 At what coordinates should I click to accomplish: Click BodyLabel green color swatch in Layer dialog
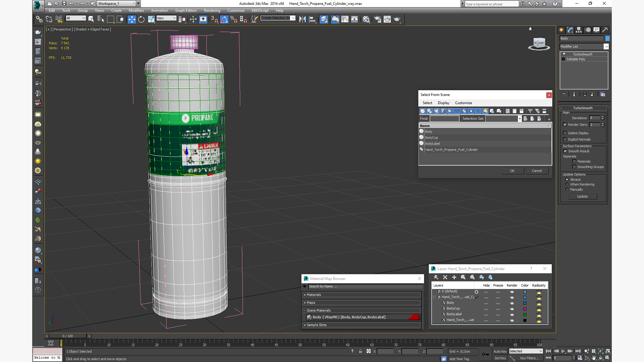(525, 314)
